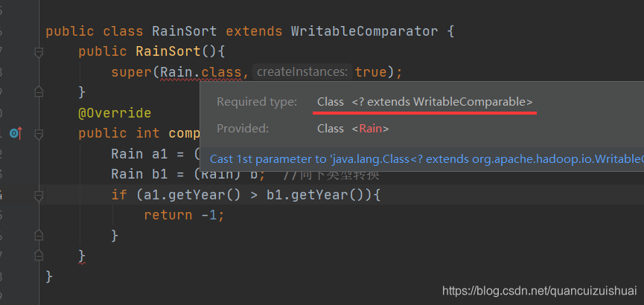Viewport: 644px width, 305px height.
Task: Collapse the if (a1.getYear() block fold marker
Action: pyautogui.click(x=39, y=196)
